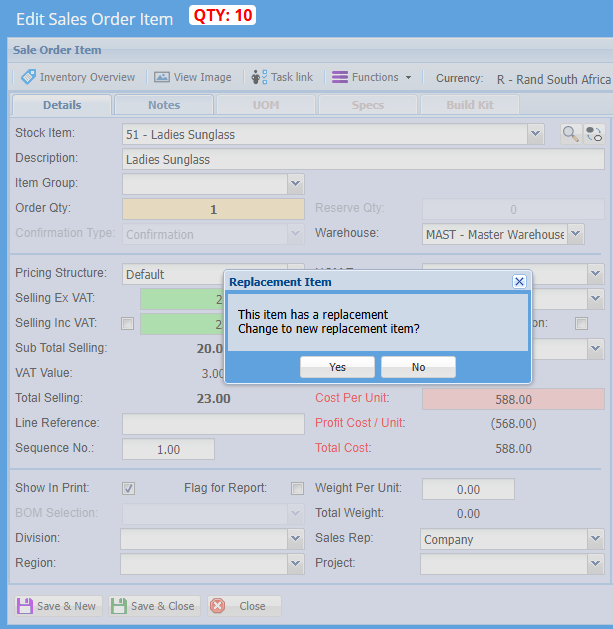Click the Description field
The height and width of the screenshot is (629, 613).
(363, 159)
